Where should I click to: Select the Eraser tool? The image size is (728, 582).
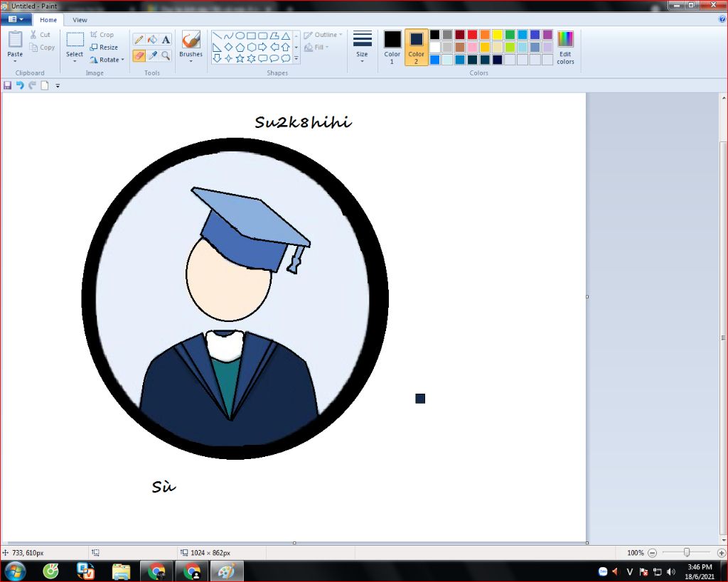pos(139,55)
